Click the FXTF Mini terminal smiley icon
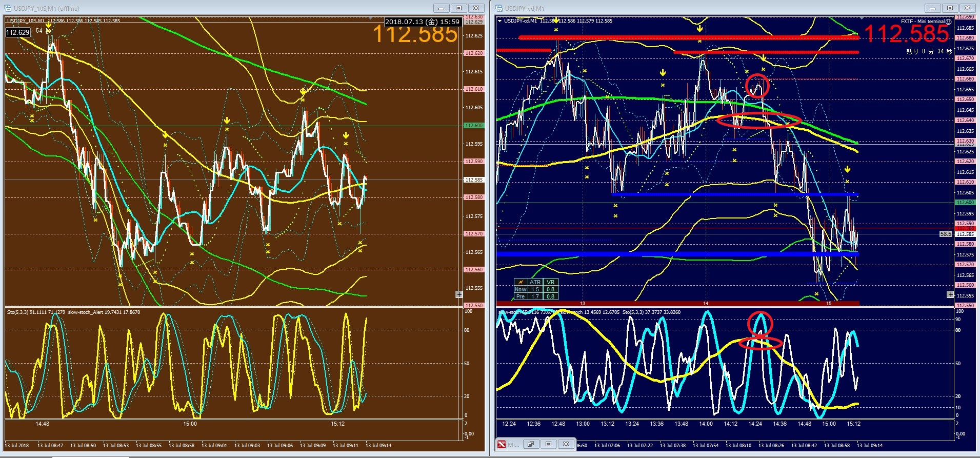 (x=948, y=22)
